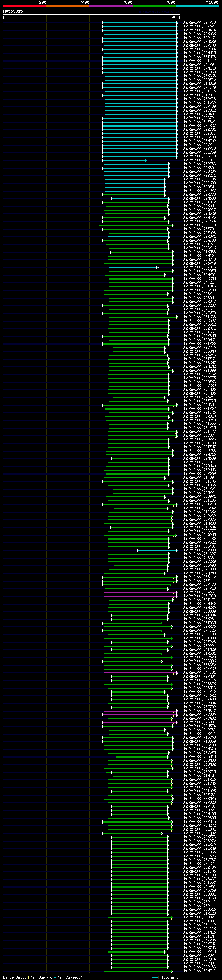Click label UniRef100_A9U3M1
Screen dimensions: 222x980
[x=199, y=405]
